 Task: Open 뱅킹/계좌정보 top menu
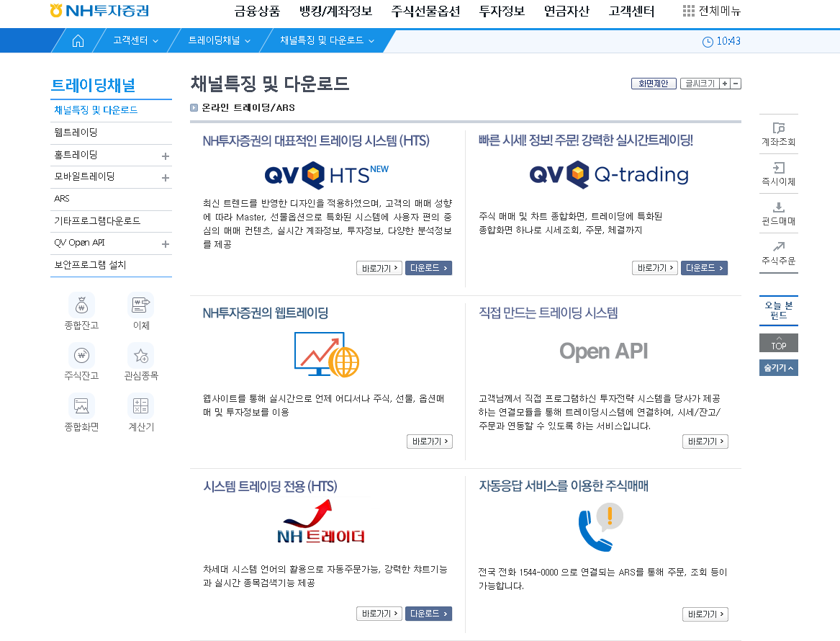click(335, 12)
